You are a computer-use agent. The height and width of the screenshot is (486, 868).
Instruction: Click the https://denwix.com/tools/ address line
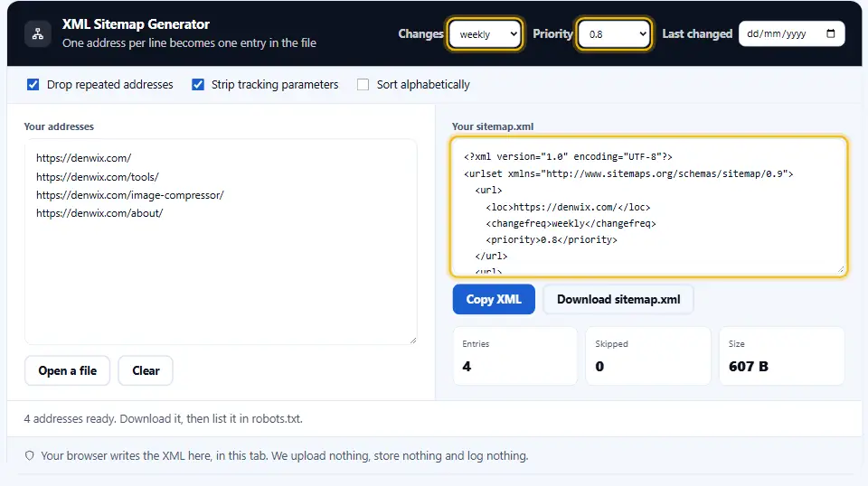[x=98, y=177]
